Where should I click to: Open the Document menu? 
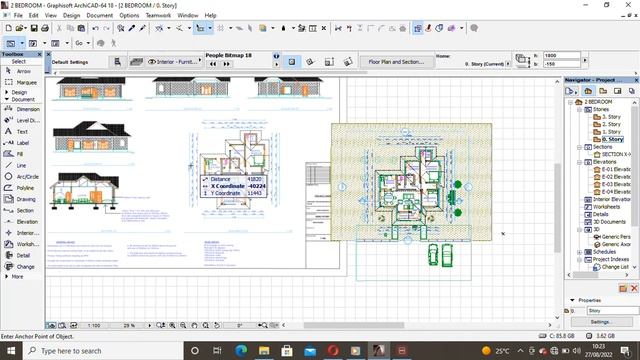coord(100,15)
